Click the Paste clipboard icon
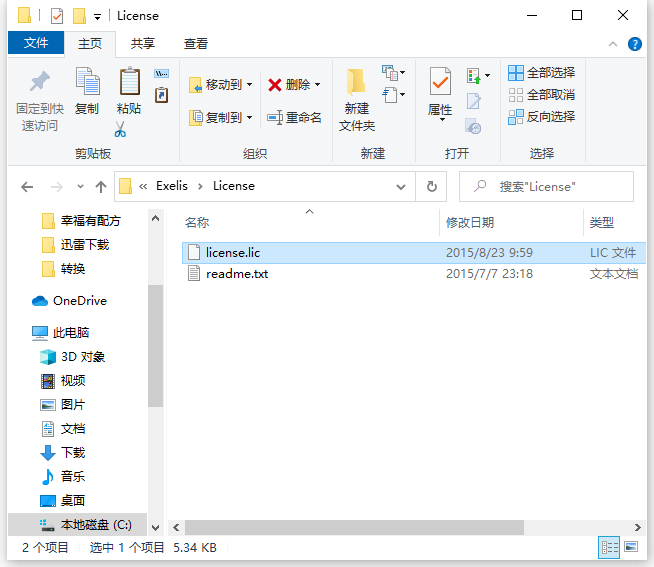This screenshot has width=654, height=567. pos(130,81)
